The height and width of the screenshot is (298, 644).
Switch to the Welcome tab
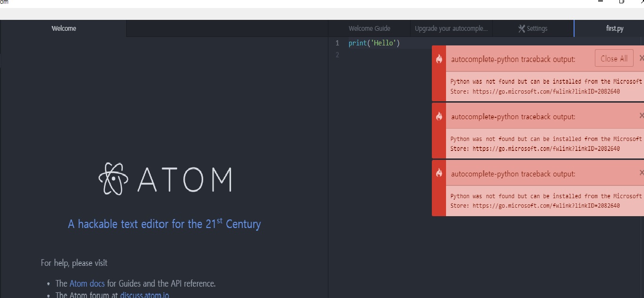(x=64, y=28)
